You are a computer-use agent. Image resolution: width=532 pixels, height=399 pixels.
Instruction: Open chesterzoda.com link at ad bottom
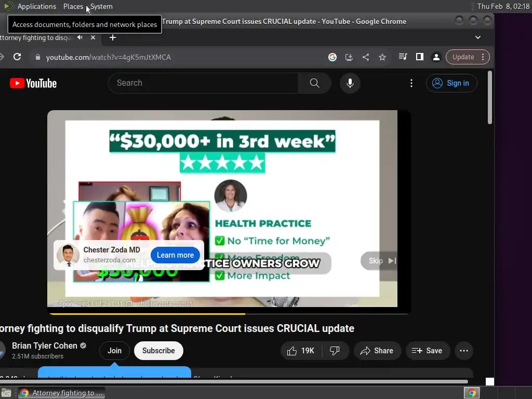[164, 303]
